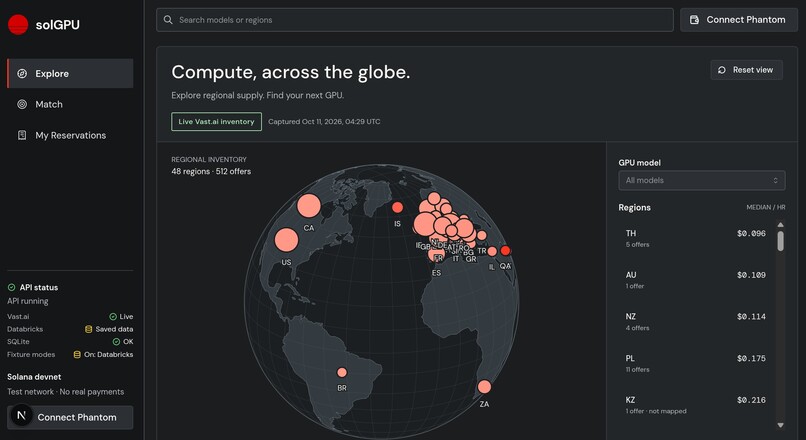This screenshot has width=806, height=440.
Task: Click Connect Phantom button in top bar
Action: point(739,20)
